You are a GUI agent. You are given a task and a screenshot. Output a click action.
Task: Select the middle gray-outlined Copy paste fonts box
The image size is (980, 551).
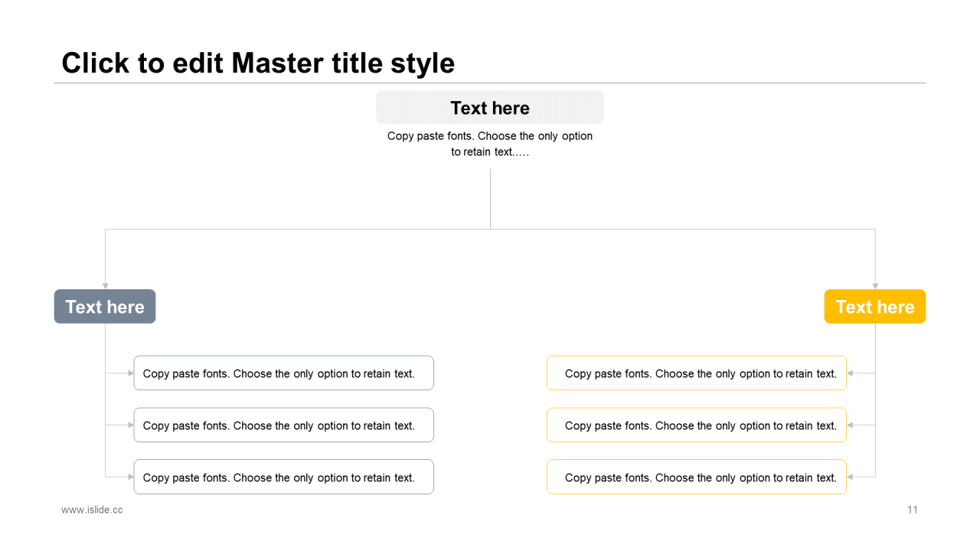(284, 425)
